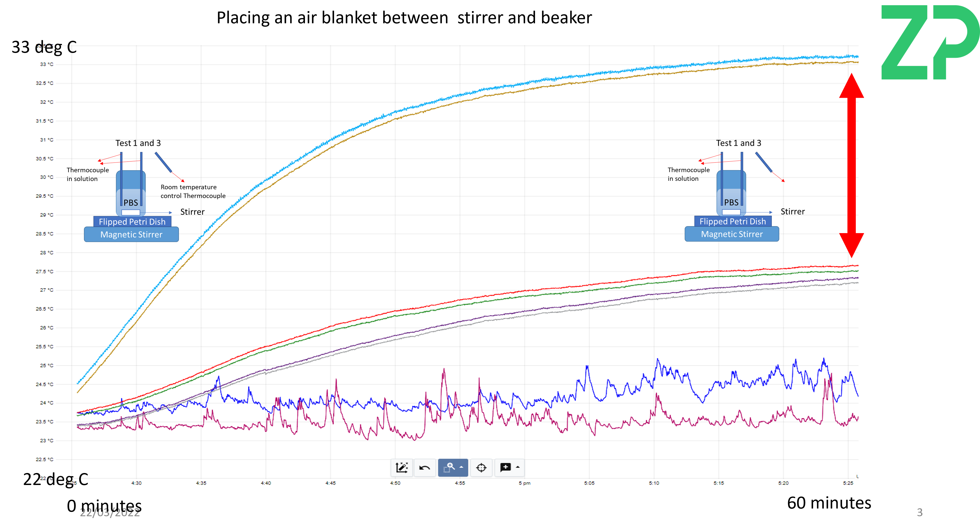This screenshot has width=980, height=528.
Task: Click the Undo arrow in the chart toolbar
Action: tap(425, 468)
